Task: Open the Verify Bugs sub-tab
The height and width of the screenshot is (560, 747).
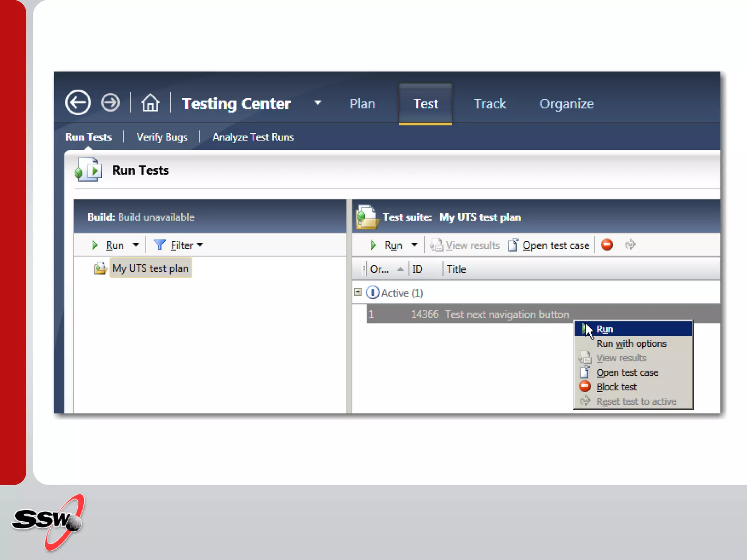Action: pos(162,137)
